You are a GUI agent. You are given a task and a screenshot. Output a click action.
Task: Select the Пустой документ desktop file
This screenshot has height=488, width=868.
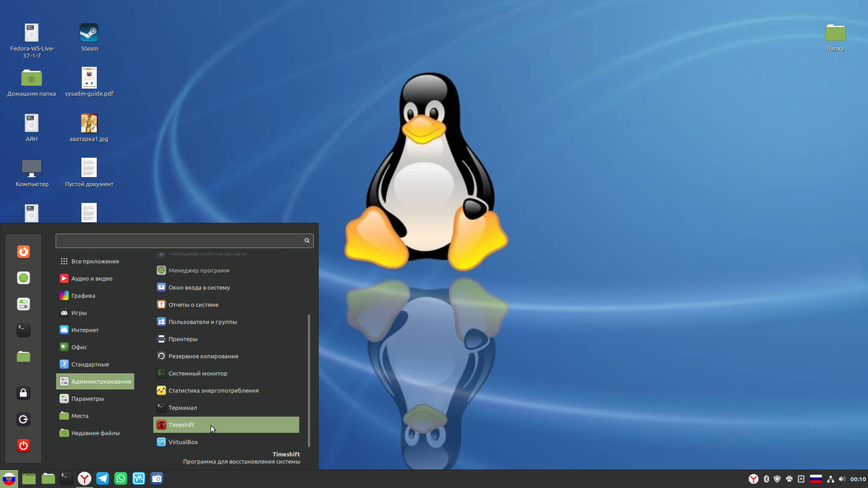click(x=89, y=173)
